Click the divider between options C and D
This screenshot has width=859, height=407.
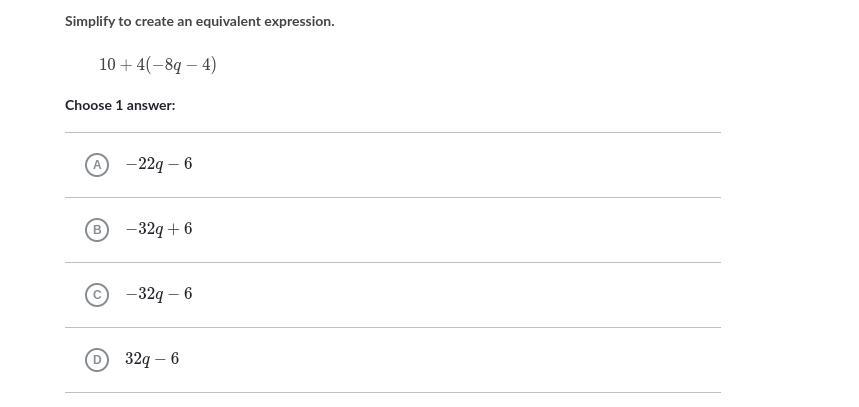coord(392,327)
